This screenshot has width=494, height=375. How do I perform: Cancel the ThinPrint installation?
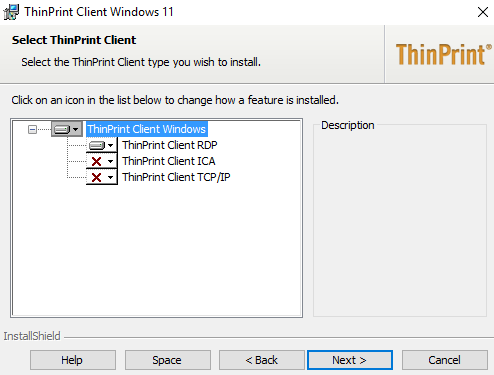pos(445,360)
